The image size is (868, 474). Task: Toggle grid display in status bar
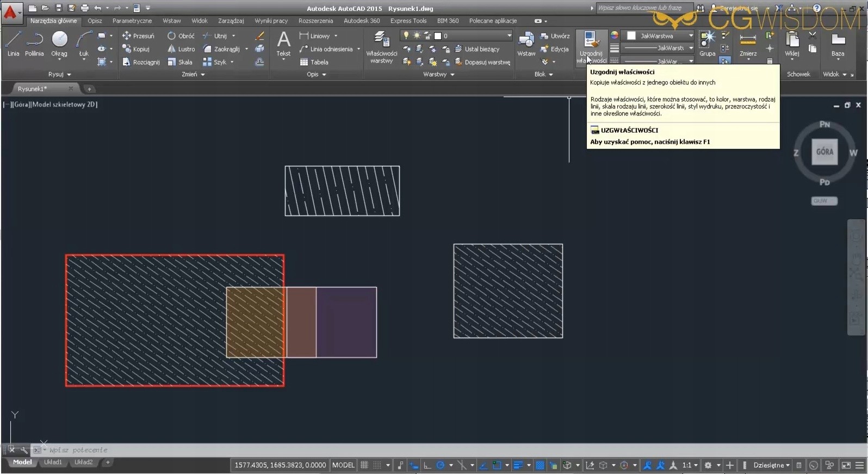point(364,465)
